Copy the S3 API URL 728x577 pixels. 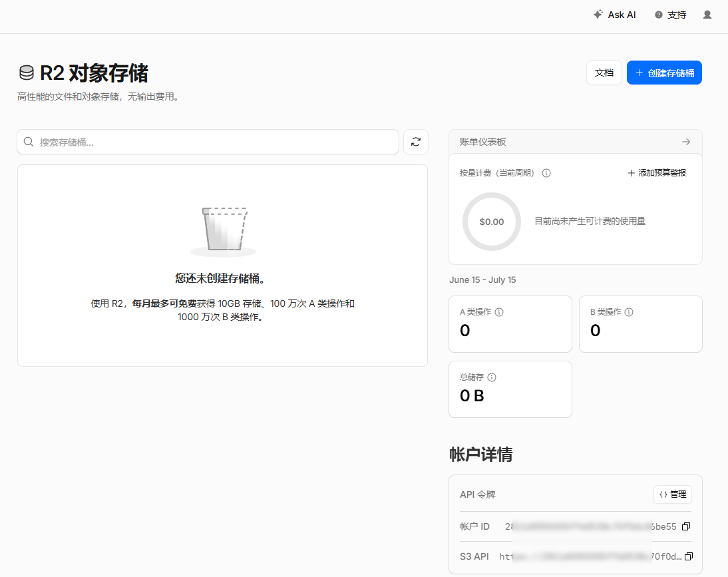pyautogui.click(x=689, y=556)
